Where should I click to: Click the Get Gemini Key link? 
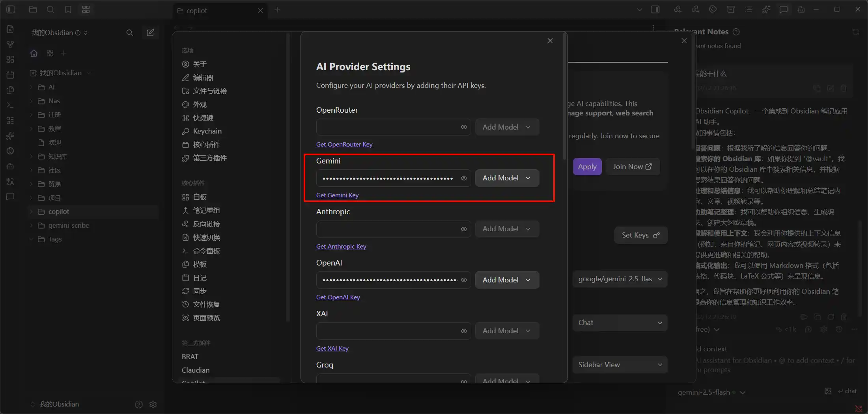[x=337, y=195]
